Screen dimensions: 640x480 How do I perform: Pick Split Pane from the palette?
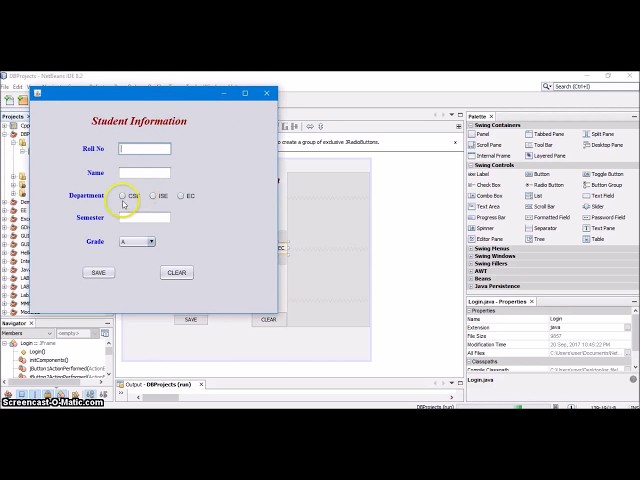click(598, 134)
